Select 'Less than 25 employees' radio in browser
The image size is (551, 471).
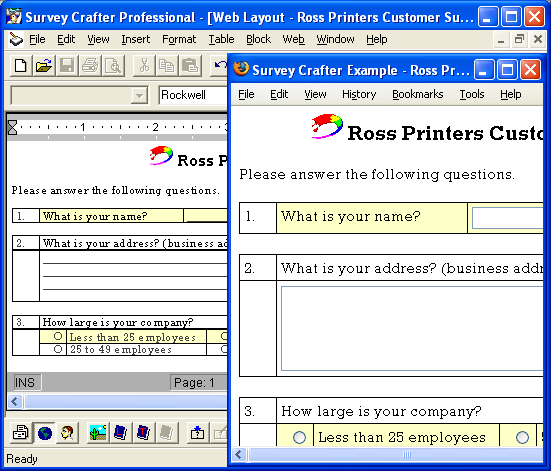(299, 438)
